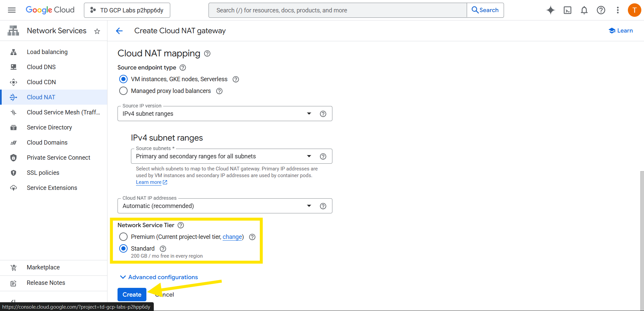Image resolution: width=644 pixels, height=311 pixels.
Task: Click the blue Create button
Action: 132,295
